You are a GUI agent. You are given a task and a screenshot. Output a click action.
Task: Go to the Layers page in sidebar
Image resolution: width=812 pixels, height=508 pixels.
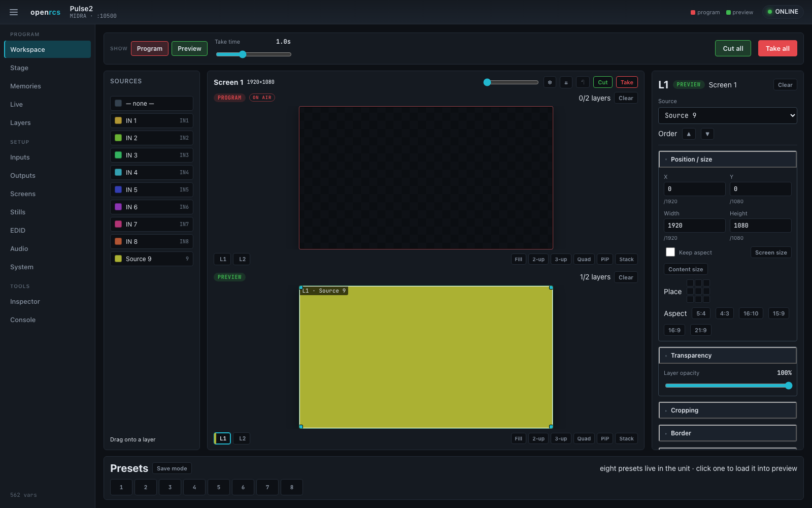[47, 123]
